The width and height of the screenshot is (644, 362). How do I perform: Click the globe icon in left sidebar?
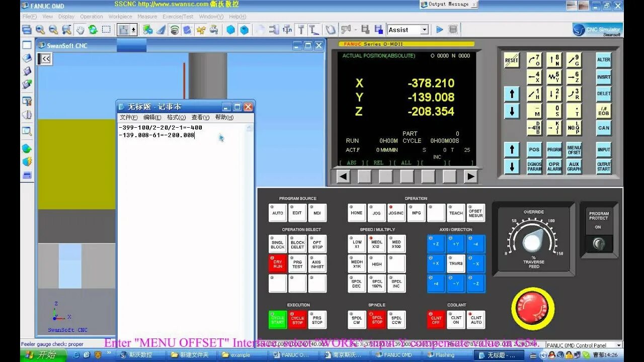(x=27, y=148)
